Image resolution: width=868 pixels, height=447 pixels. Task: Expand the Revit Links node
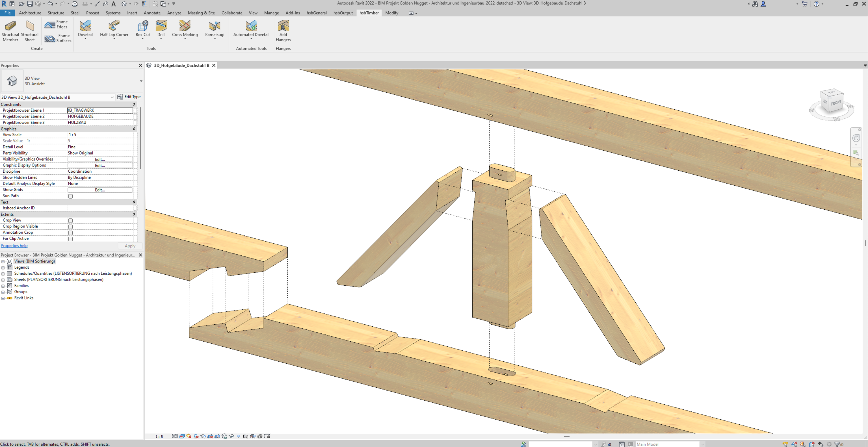pyautogui.click(x=3, y=298)
